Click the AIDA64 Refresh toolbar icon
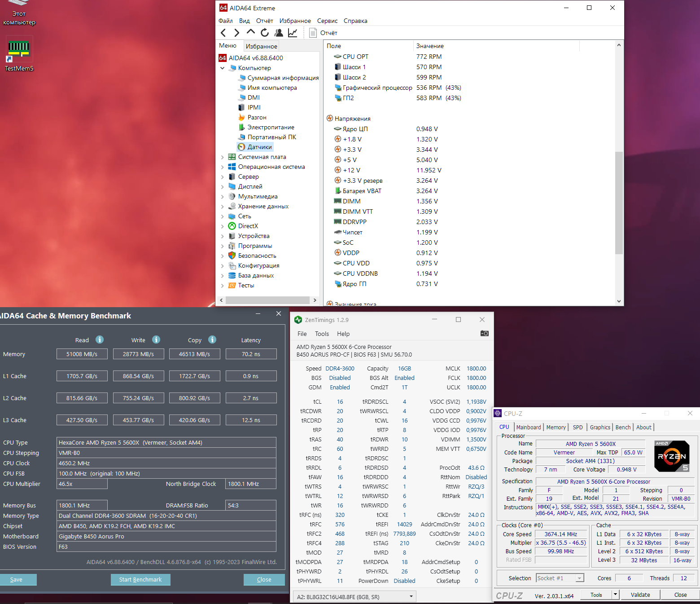 (x=265, y=33)
